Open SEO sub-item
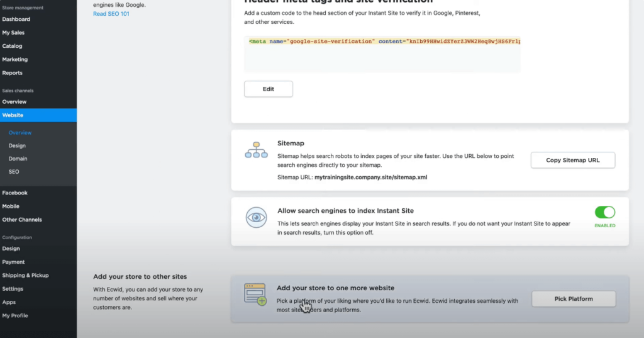Image resolution: width=644 pixels, height=338 pixels. coord(14,172)
